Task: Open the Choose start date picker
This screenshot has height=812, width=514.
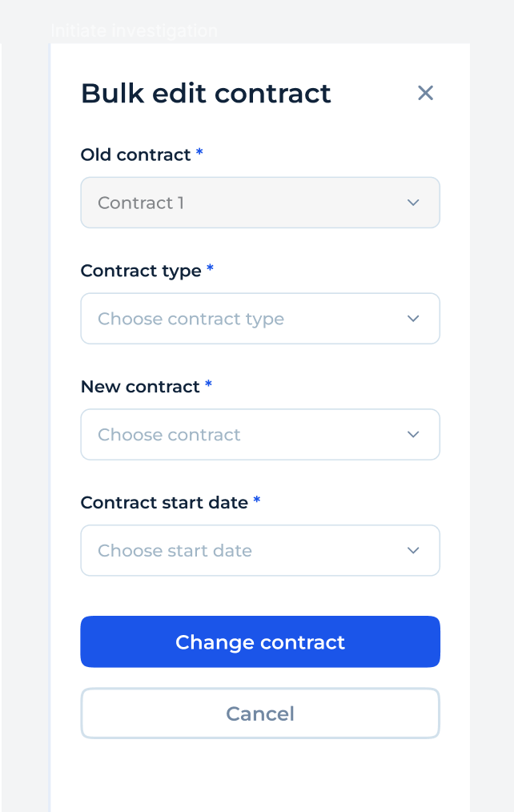Action: (260, 550)
